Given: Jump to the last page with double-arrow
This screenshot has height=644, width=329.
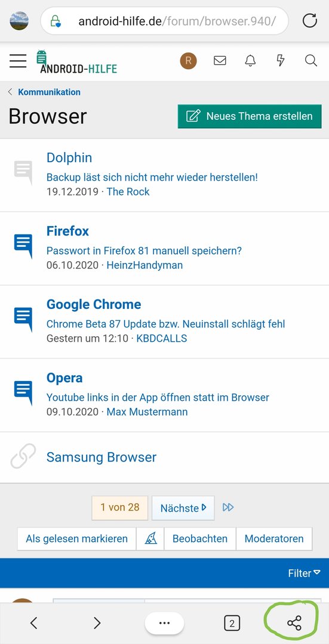Looking at the screenshot, I should click(x=228, y=507).
